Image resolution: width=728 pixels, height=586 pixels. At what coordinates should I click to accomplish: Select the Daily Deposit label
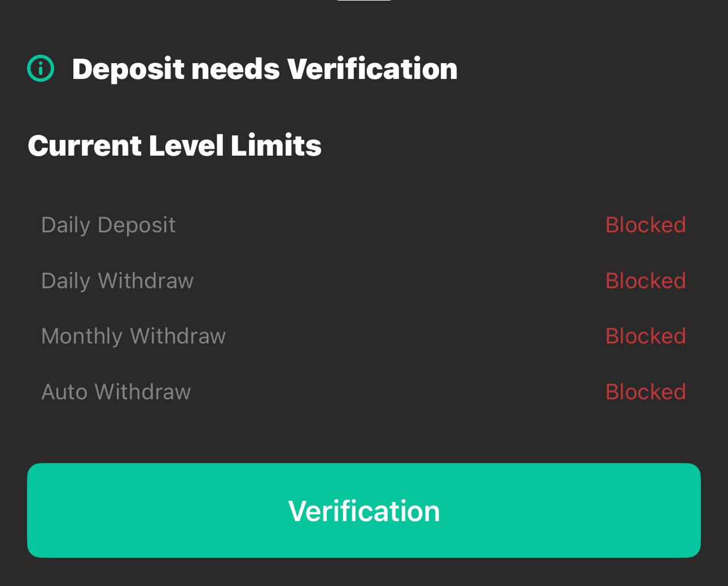[x=108, y=225]
